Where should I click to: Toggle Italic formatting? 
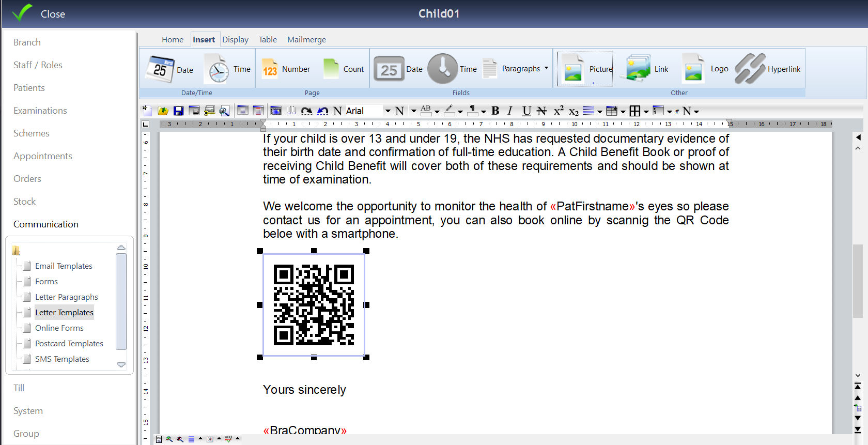[510, 111]
